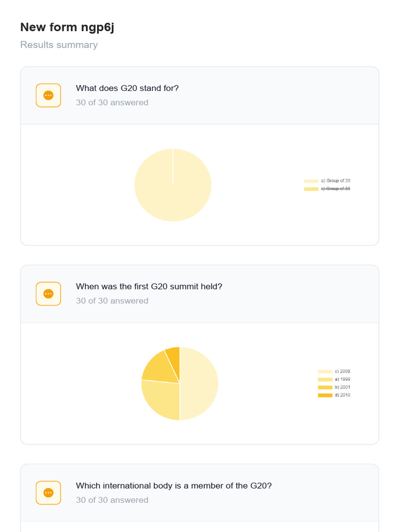This screenshot has width=399, height=532.
Task: Click the 'New form ngp6j' form title
Action: (67, 28)
